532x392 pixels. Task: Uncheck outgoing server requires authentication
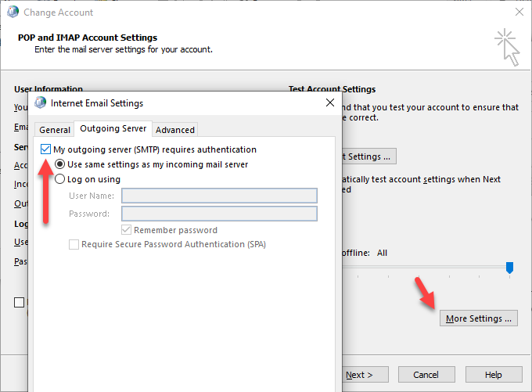[46, 149]
